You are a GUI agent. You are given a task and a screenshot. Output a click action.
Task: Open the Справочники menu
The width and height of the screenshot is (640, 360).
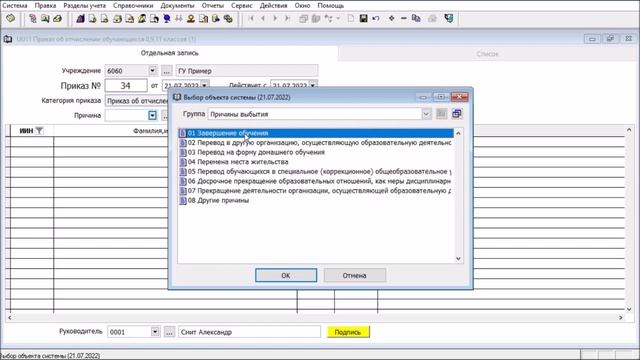(x=133, y=6)
